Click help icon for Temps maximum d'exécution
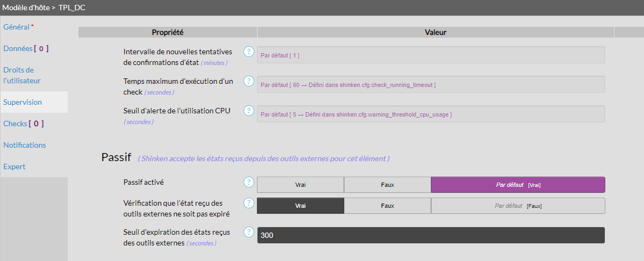This screenshot has width=644, height=261. pos(248,81)
